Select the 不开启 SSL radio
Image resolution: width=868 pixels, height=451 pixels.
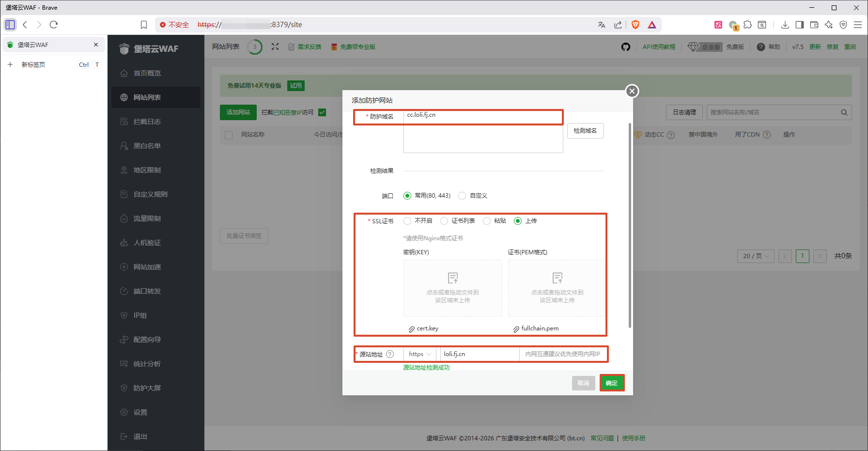point(407,221)
